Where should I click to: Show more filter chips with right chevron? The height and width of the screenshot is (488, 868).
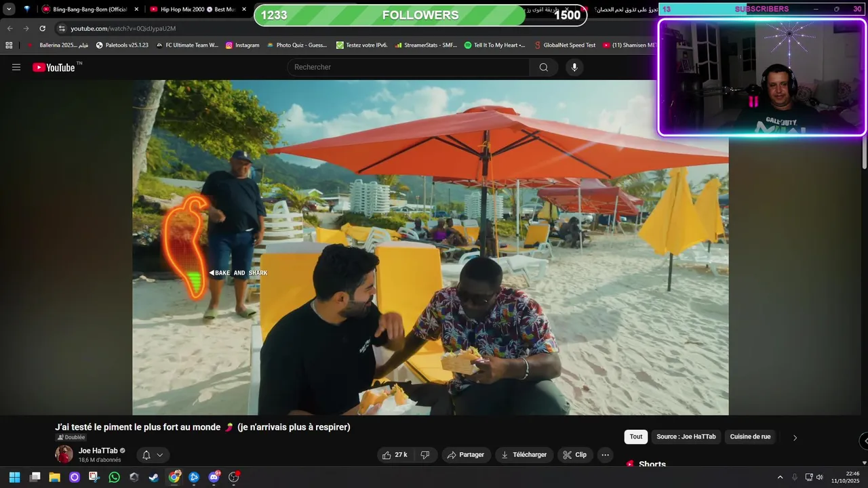pos(795,438)
